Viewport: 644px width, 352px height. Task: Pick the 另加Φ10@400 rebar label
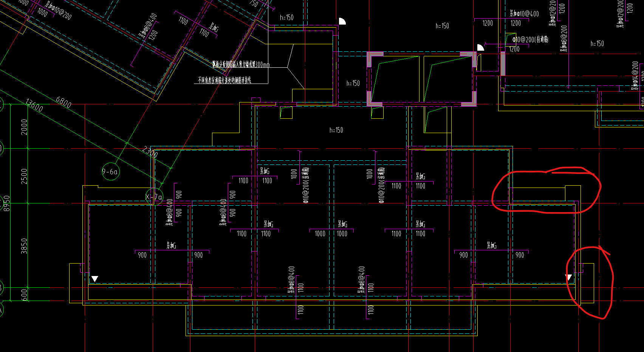point(524,14)
